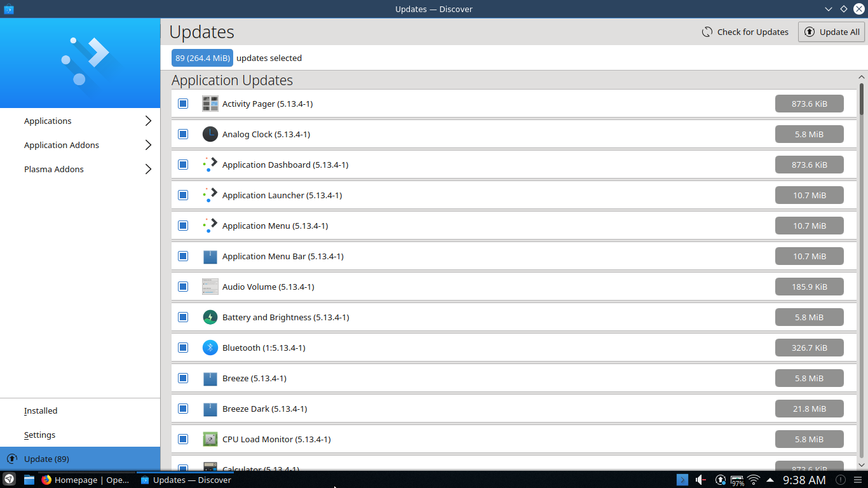Open the file manager from the taskbar
The image size is (868, 488).
(29, 480)
